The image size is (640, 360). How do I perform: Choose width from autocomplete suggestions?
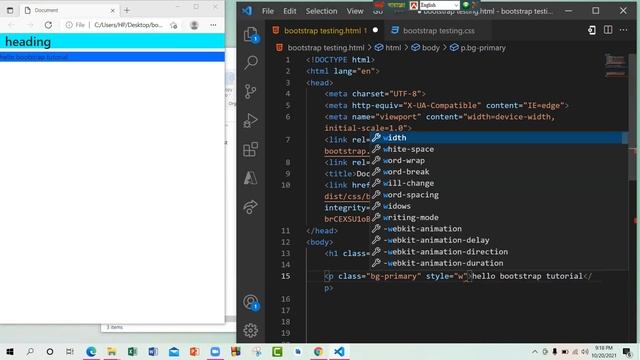point(499,138)
